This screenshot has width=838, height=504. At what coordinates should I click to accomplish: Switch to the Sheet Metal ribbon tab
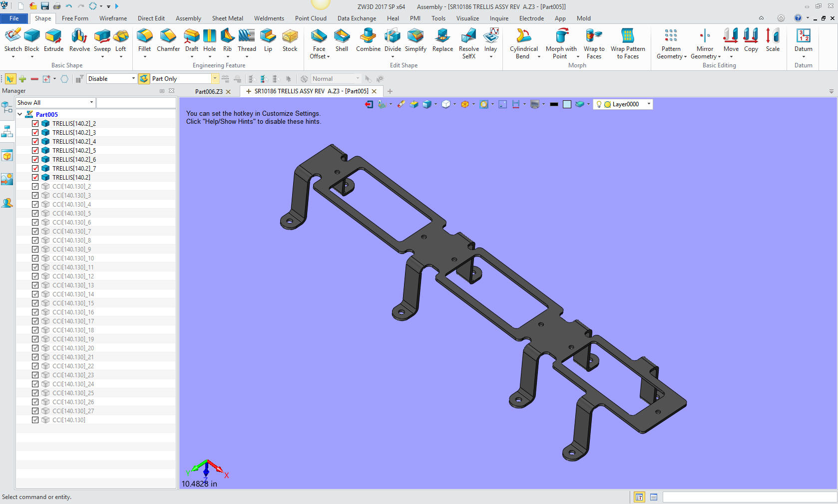pos(227,18)
